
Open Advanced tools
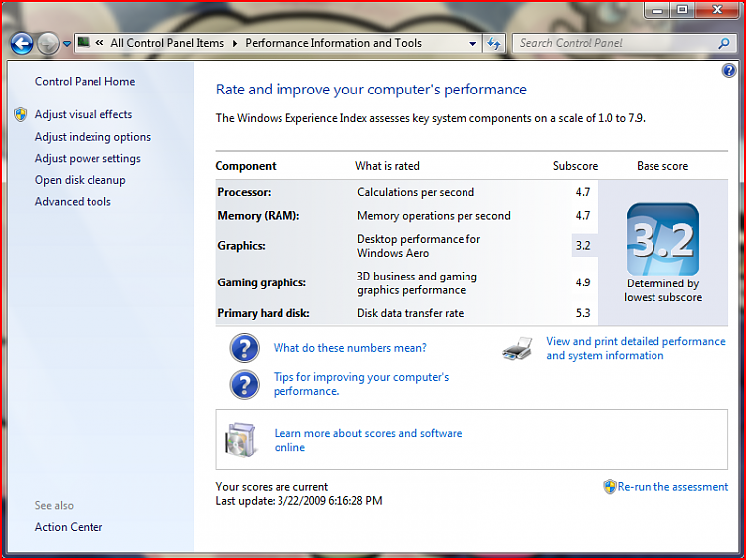coord(73,201)
